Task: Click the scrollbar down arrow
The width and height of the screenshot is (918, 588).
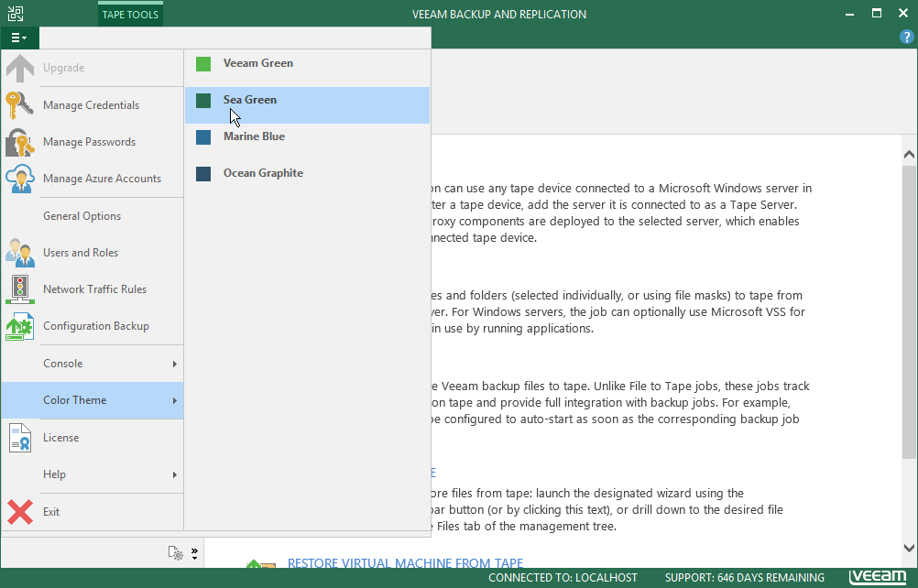Action: 909,549
